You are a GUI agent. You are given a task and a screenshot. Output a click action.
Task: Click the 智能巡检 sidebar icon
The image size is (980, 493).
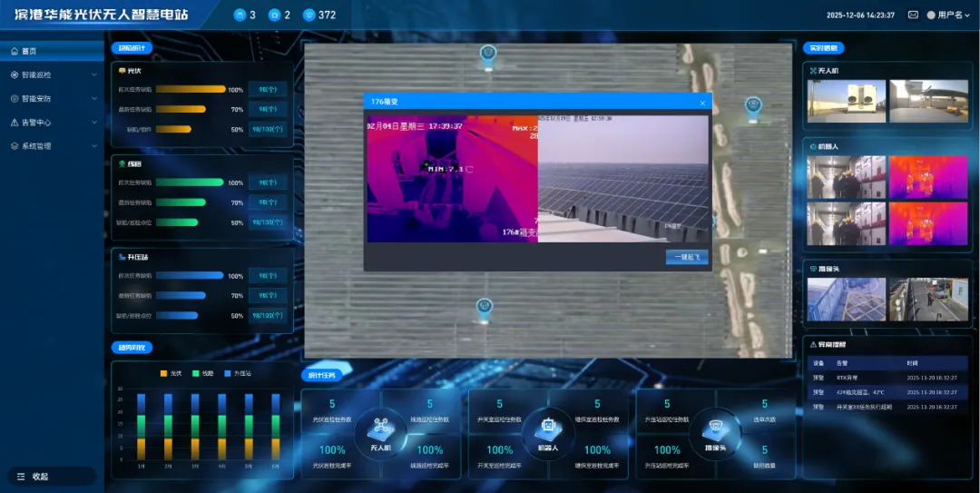[15, 74]
